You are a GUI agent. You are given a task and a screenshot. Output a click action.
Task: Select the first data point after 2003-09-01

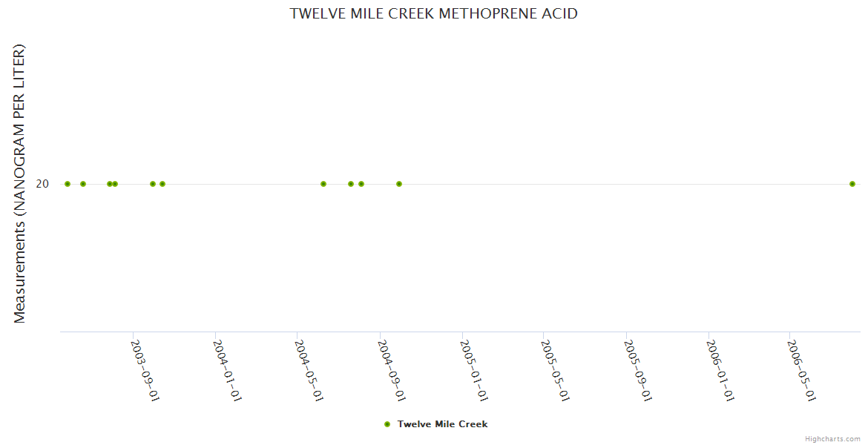click(153, 184)
